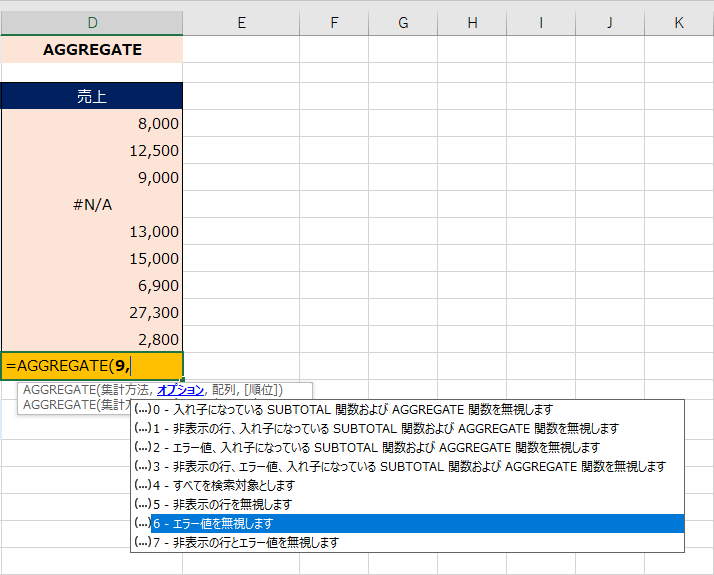714x575 pixels.
Task: Click highlighted option 6 エラー値を無視します
Action: point(212,523)
